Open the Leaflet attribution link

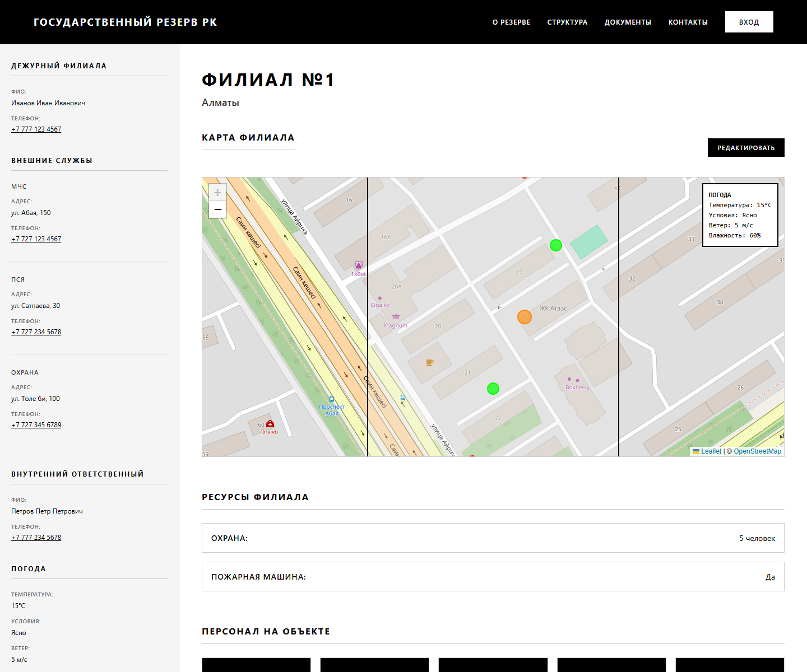(x=711, y=451)
